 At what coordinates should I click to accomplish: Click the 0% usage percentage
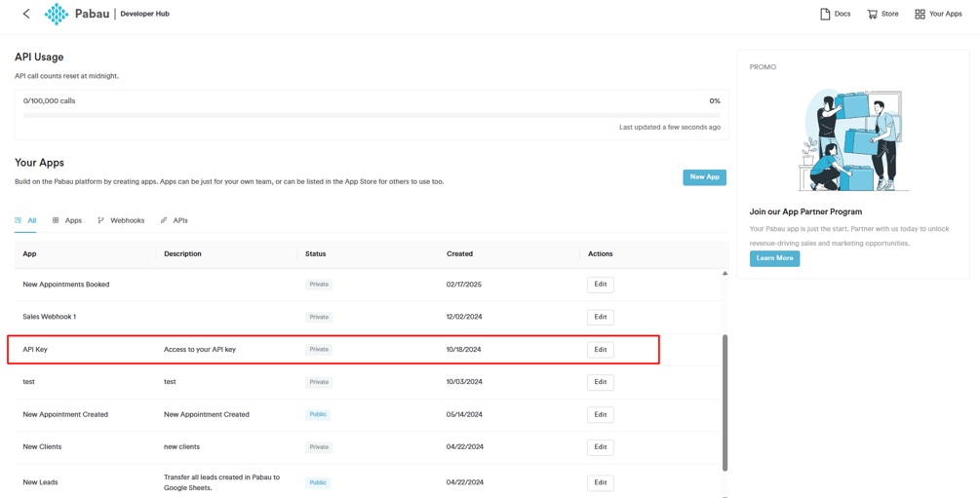(715, 100)
